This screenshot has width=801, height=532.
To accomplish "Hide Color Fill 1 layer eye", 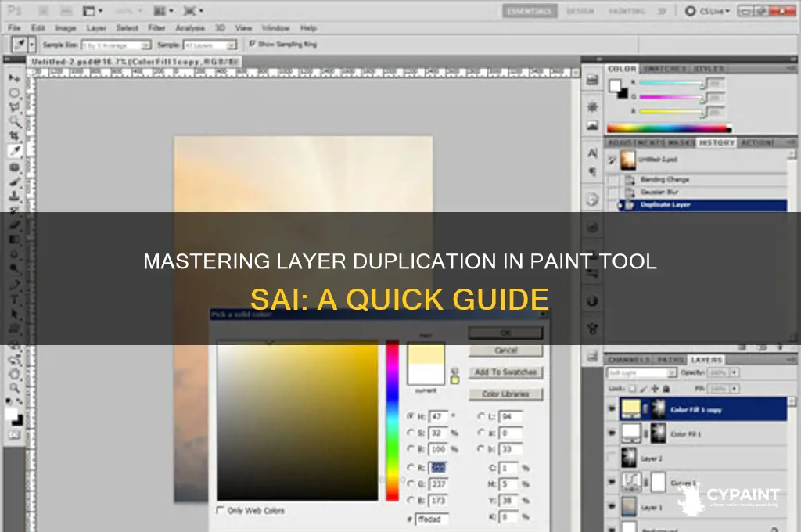I will 612,433.
